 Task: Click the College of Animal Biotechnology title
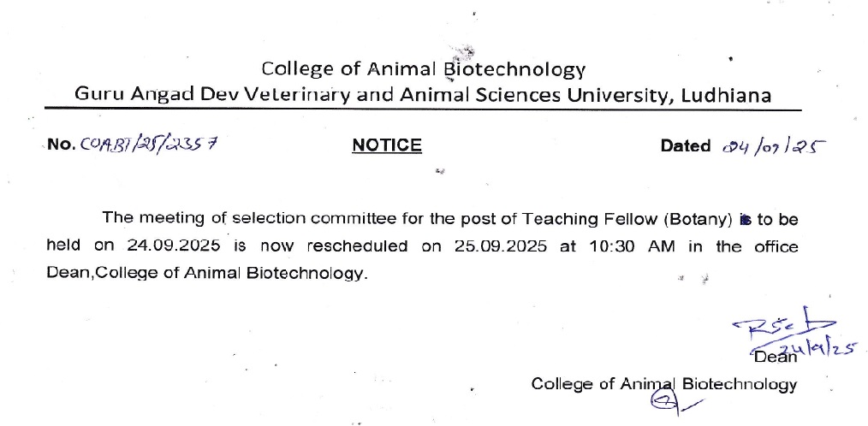pos(423,68)
